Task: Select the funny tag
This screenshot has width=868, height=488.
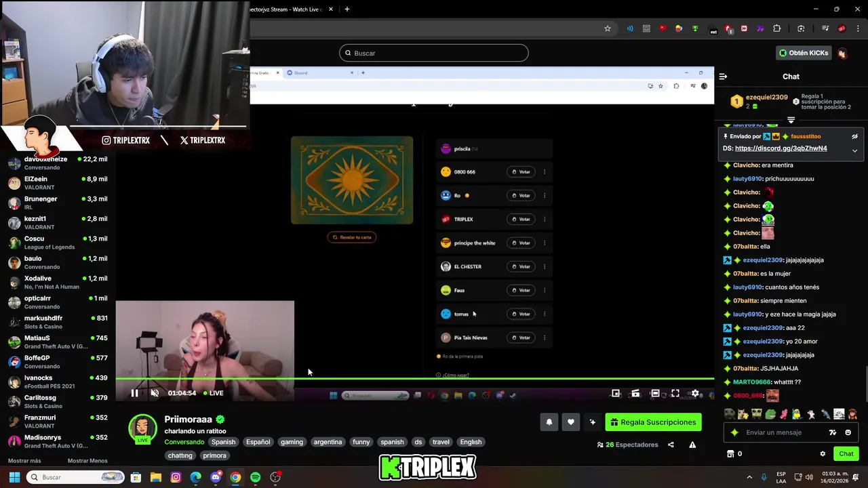Action: (x=361, y=442)
